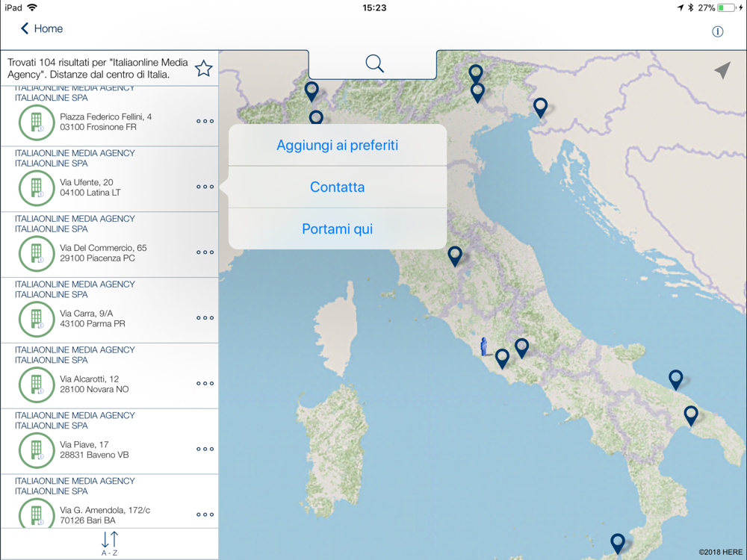Select Contatta from the popup menu
The width and height of the screenshot is (747, 560).
pyautogui.click(x=338, y=187)
